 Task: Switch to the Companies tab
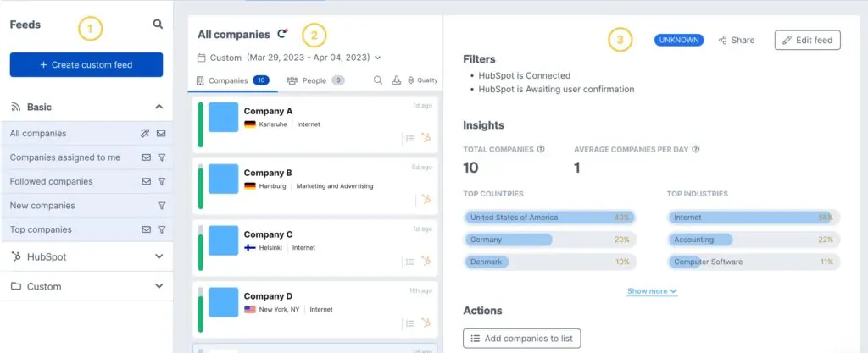point(232,80)
